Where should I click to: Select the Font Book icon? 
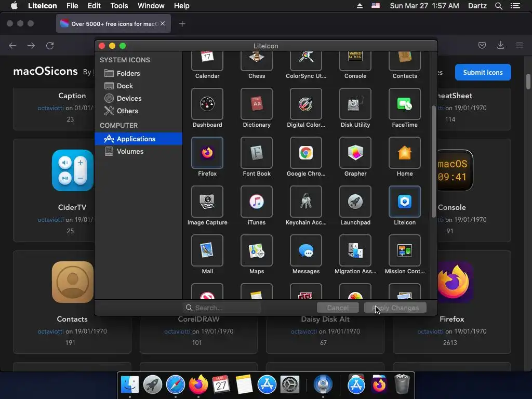(x=257, y=153)
